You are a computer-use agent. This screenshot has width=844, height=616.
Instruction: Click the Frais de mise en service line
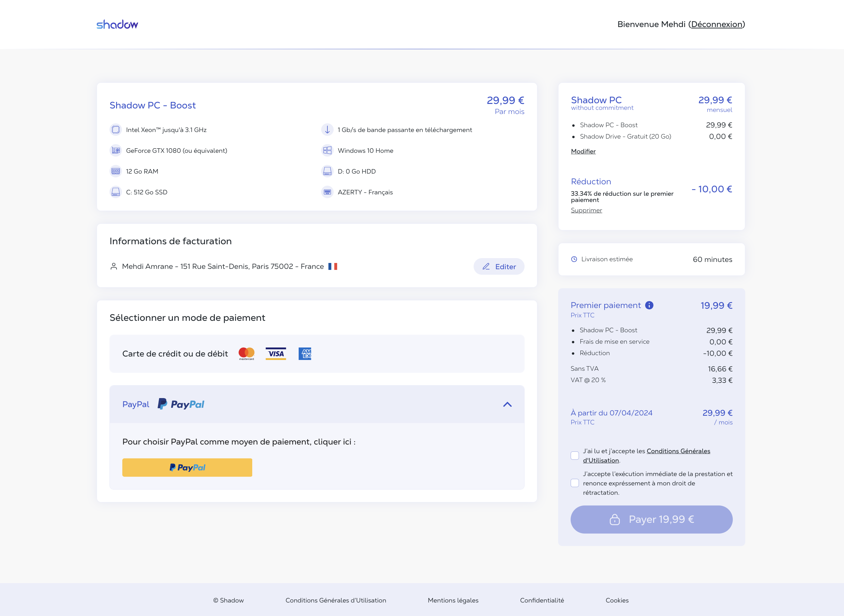(x=614, y=342)
